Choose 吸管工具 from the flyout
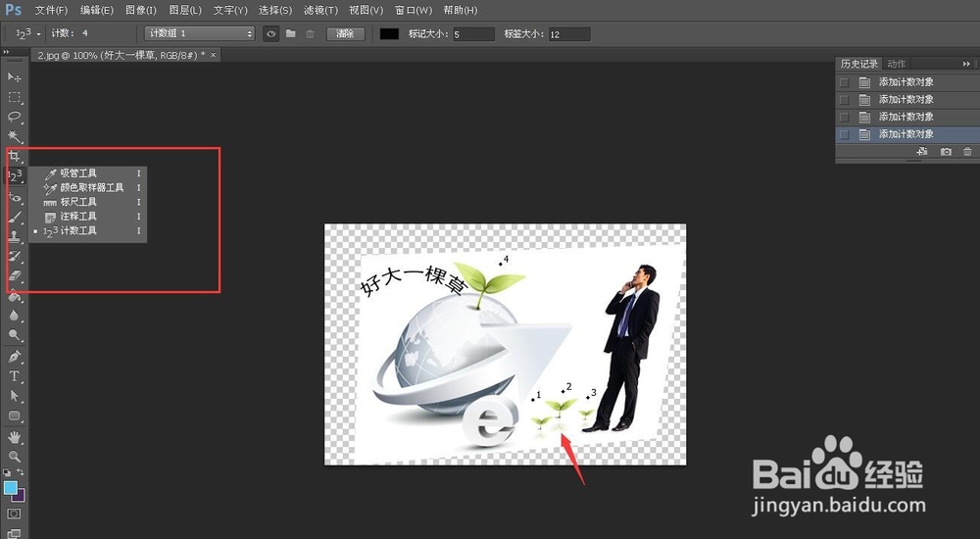980x539 pixels. pyautogui.click(x=87, y=173)
